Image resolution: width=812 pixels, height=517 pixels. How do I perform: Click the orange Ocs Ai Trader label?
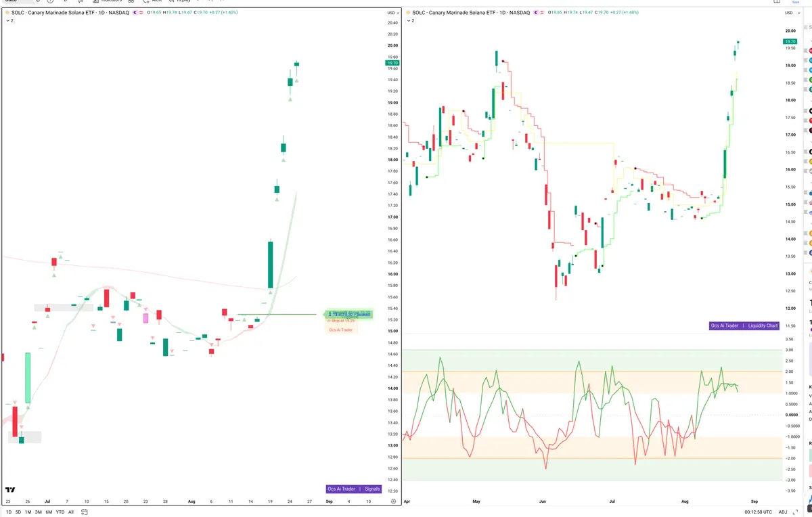click(x=341, y=330)
